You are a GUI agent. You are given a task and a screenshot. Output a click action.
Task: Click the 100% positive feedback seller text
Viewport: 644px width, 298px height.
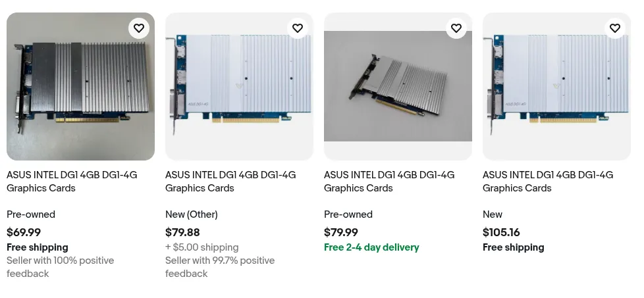[x=60, y=267]
